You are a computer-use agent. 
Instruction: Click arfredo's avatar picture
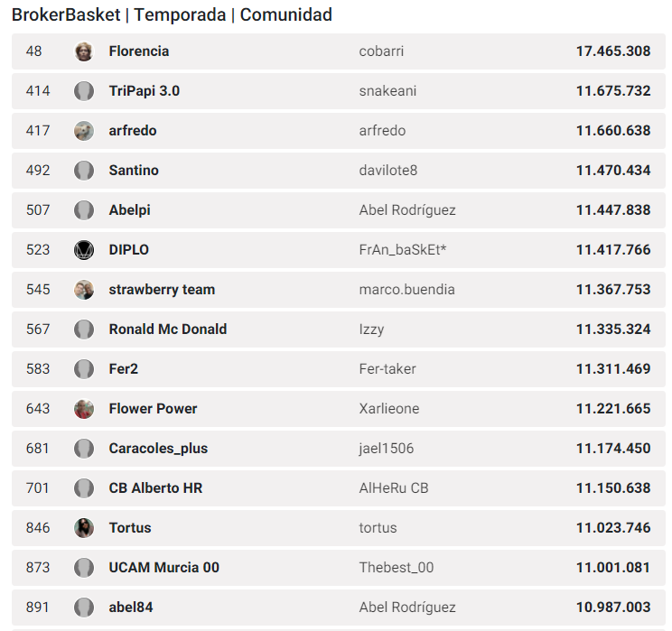pyautogui.click(x=84, y=131)
